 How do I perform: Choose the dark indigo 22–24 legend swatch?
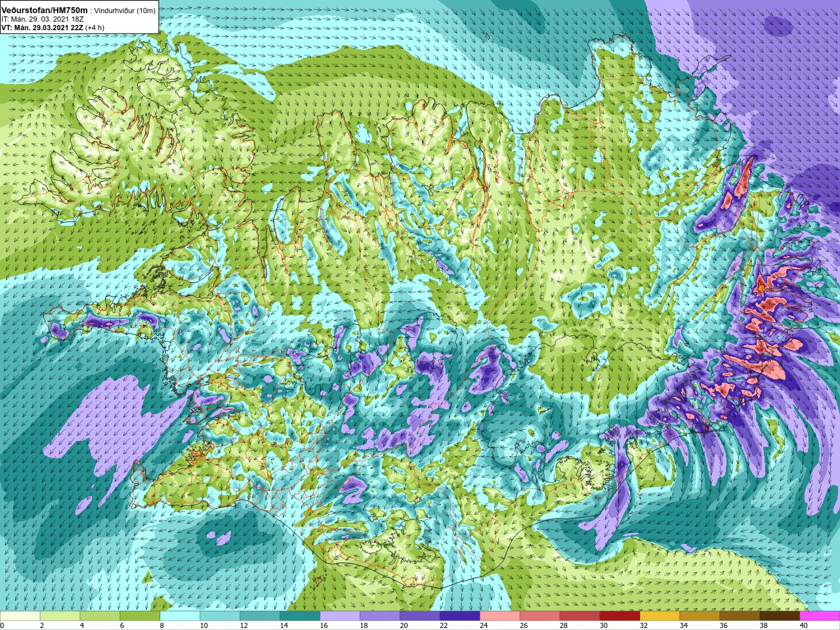click(461, 616)
